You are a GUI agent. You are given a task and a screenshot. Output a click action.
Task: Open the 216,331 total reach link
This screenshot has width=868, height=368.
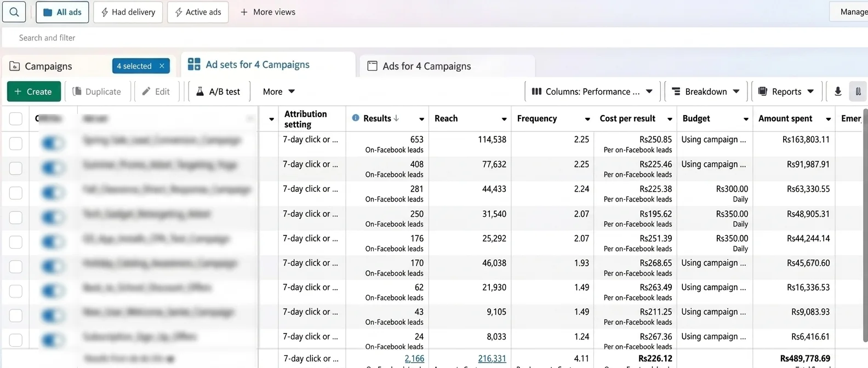point(492,359)
